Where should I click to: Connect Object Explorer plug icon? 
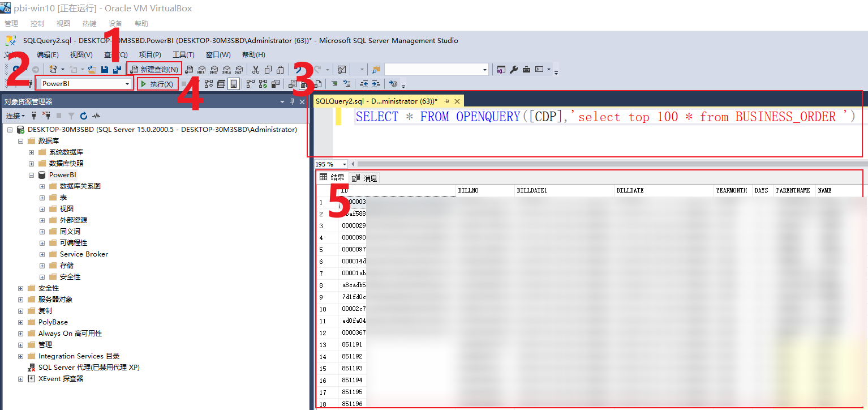[34, 116]
